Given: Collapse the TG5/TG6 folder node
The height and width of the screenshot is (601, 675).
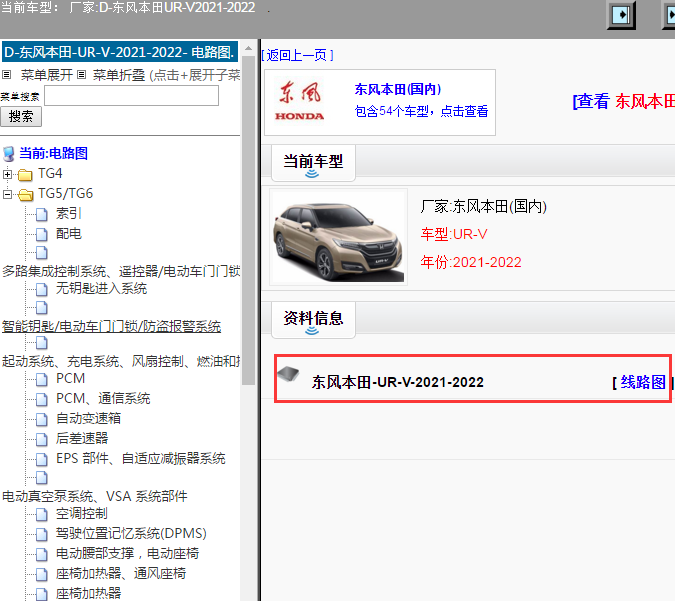Looking at the screenshot, I should (x=7, y=195).
